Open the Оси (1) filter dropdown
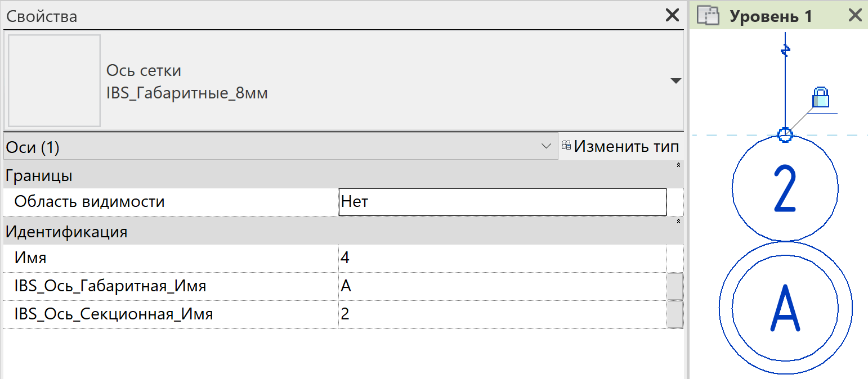This screenshot has height=379, width=868. [545, 147]
